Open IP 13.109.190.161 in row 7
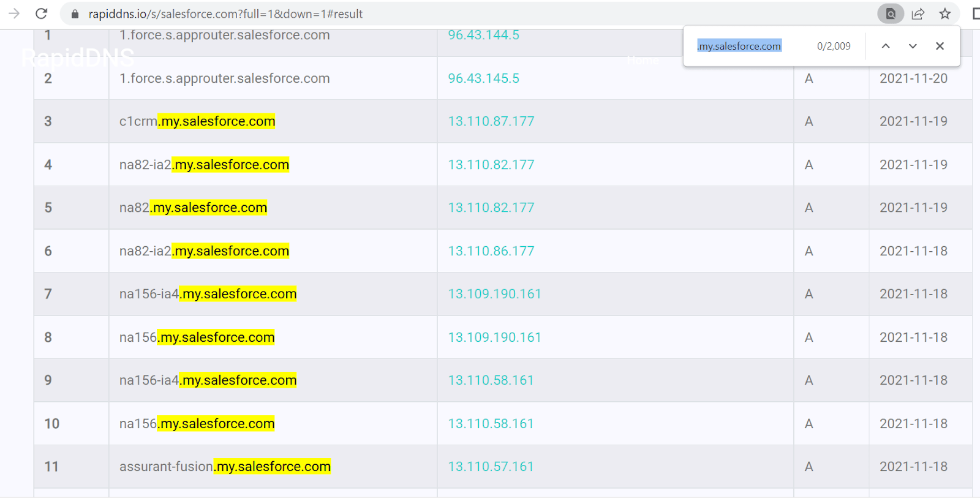This screenshot has width=980, height=501. [x=495, y=294]
